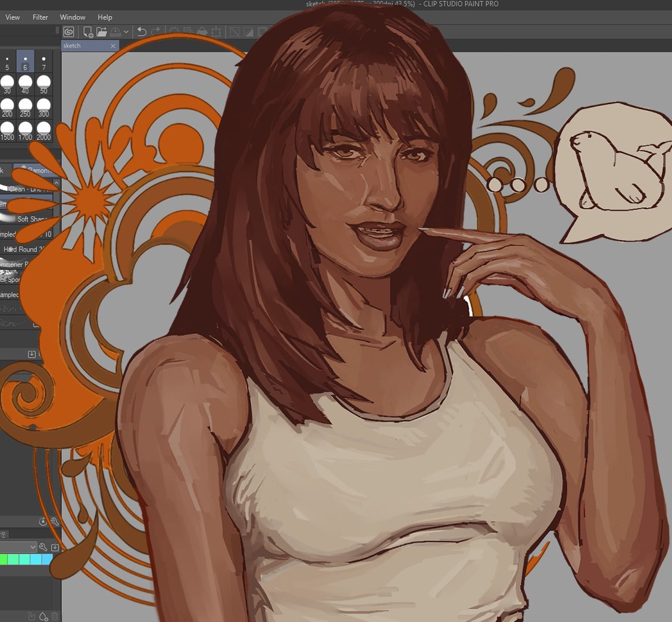
Task: Click the Save icon in the command bar
Action: click(x=115, y=32)
